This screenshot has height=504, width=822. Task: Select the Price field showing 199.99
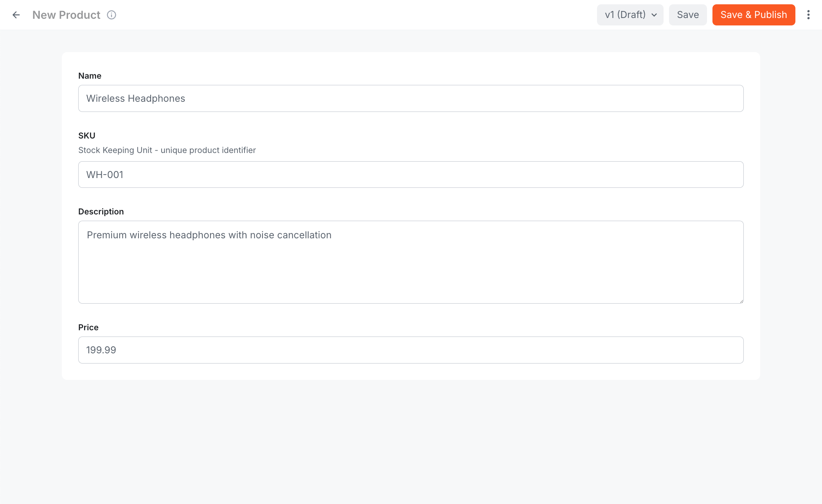410,350
